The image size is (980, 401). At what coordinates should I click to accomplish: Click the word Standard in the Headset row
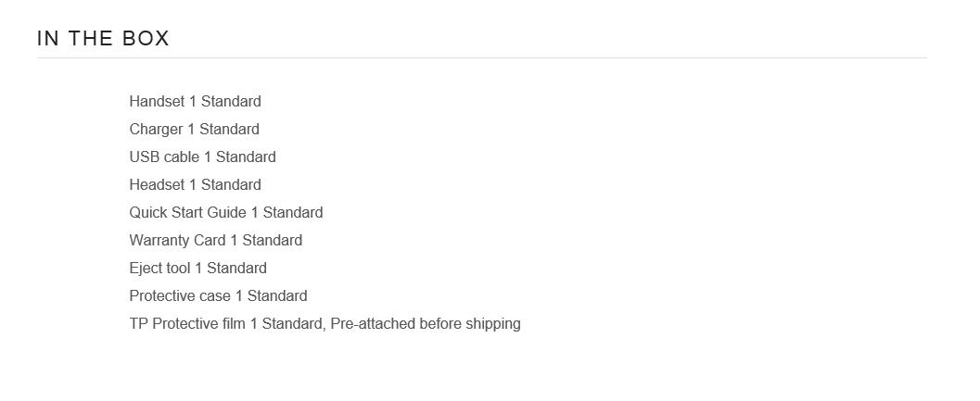pyautogui.click(x=231, y=185)
